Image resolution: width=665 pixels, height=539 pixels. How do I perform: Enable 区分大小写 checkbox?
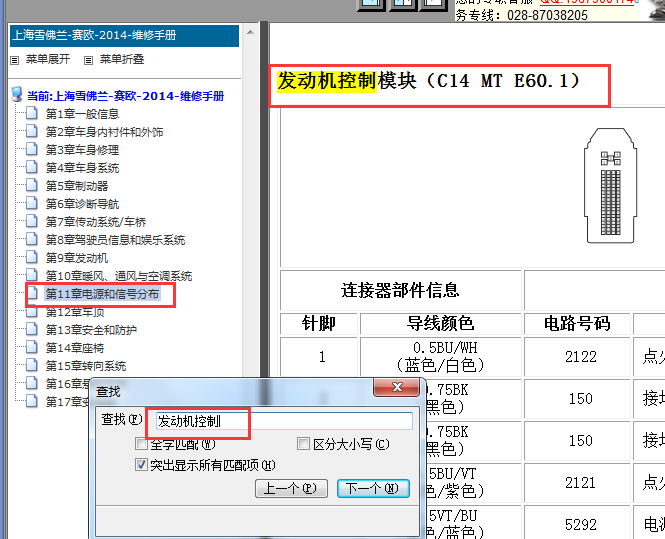pos(303,444)
